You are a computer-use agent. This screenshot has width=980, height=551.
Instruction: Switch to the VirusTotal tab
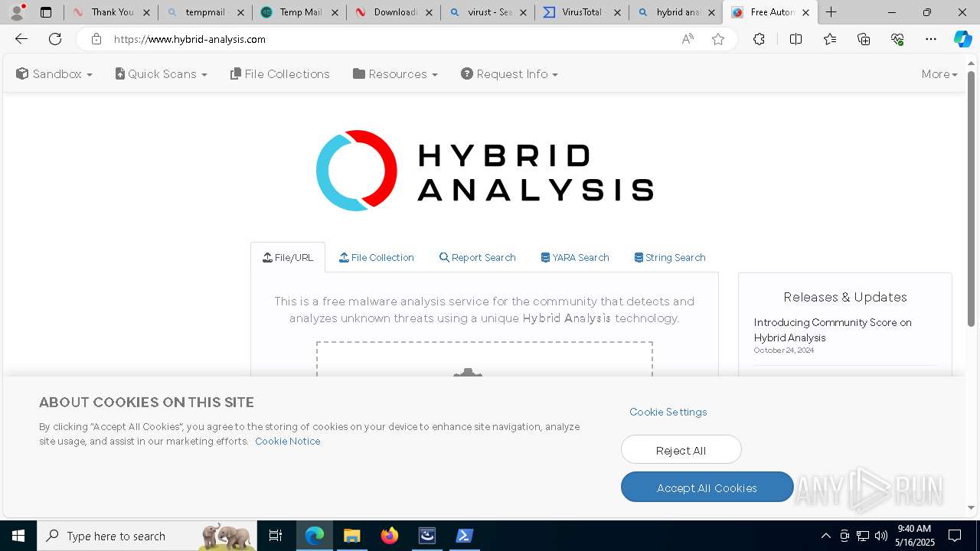tap(582, 12)
